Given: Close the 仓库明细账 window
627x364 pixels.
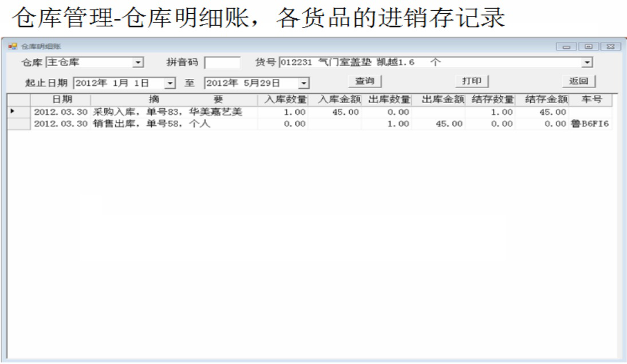Looking at the screenshot, I should pos(610,47).
